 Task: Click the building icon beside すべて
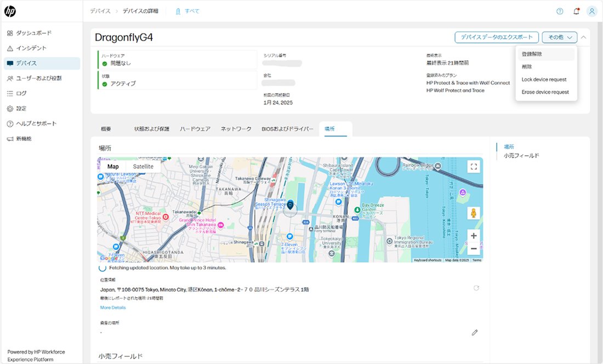coord(178,12)
